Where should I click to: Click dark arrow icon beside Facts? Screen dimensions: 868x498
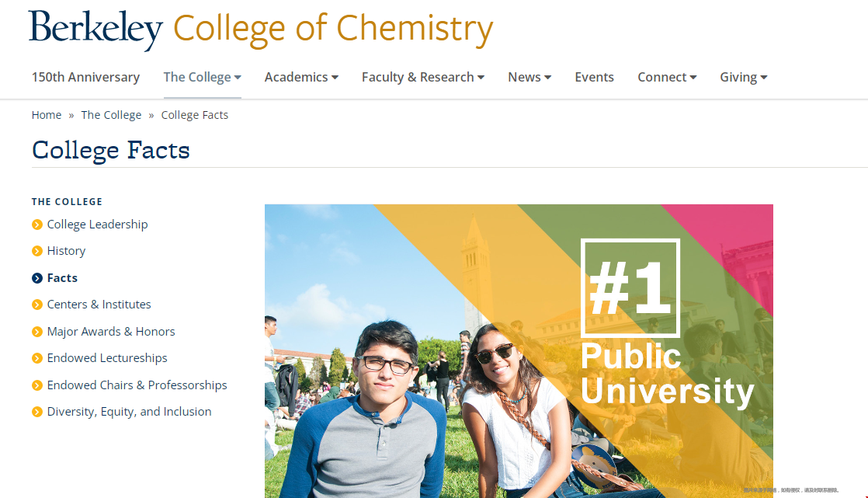tap(37, 278)
